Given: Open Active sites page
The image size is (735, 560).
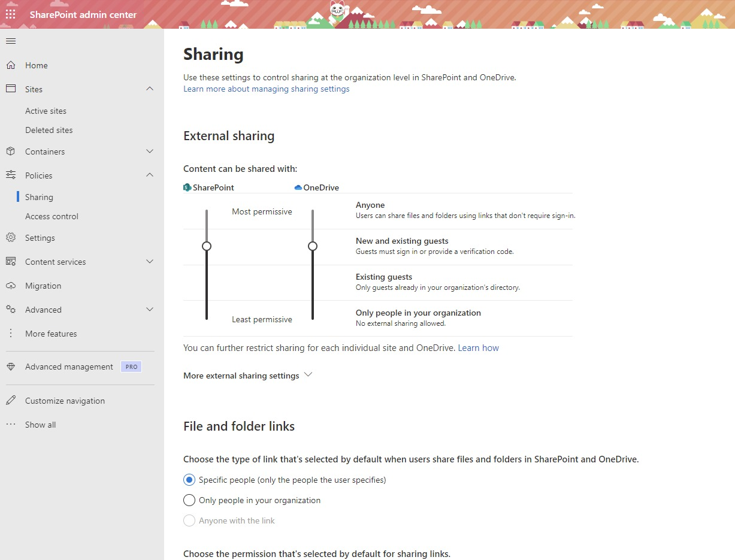Looking at the screenshot, I should [46, 111].
